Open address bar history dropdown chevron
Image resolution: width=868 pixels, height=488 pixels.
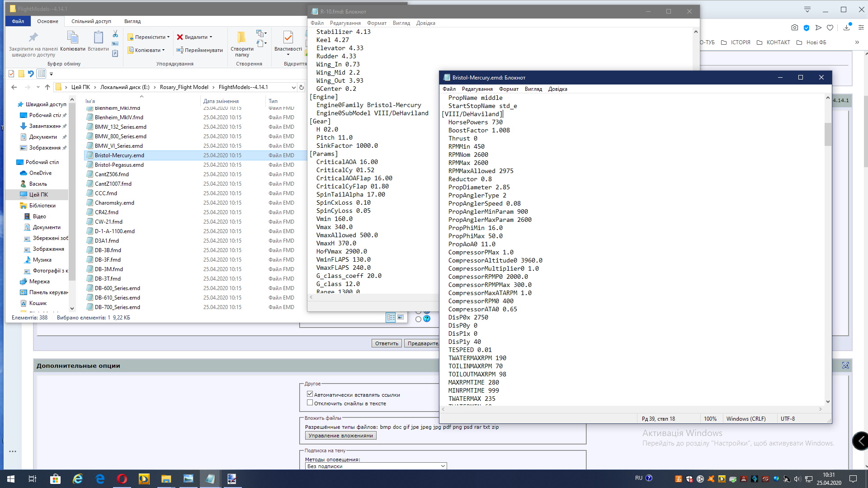click(293, 87)
